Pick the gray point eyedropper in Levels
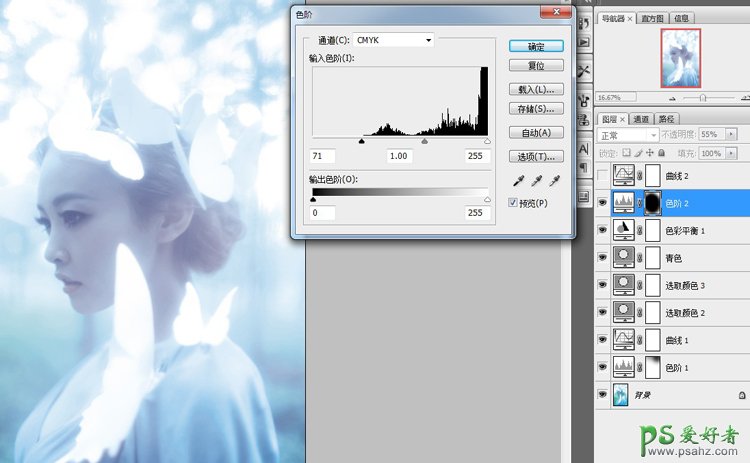 pos(537,181)
